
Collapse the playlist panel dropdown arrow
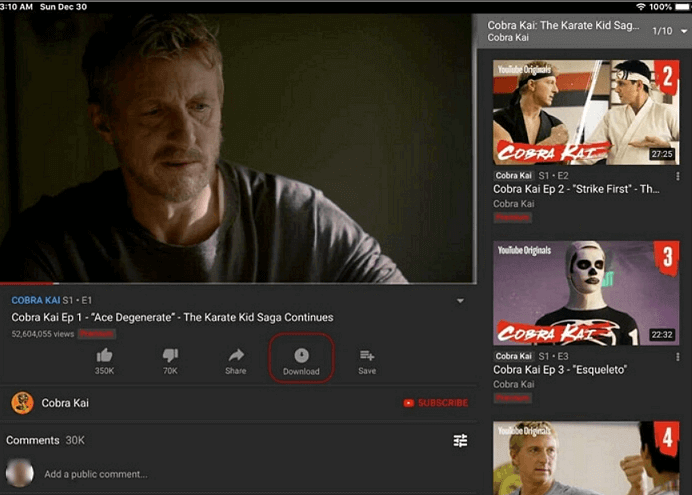(684, 31)
